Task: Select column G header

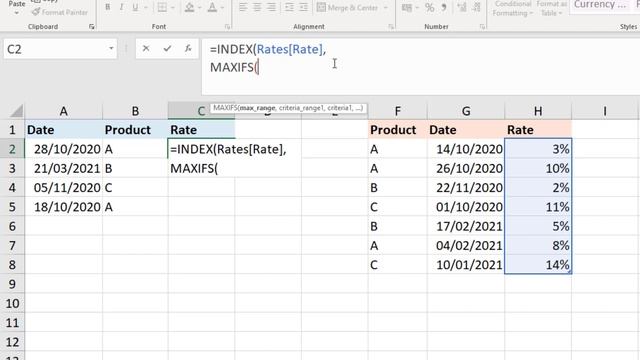Action: pyautogui.click(x=466, y=111)
